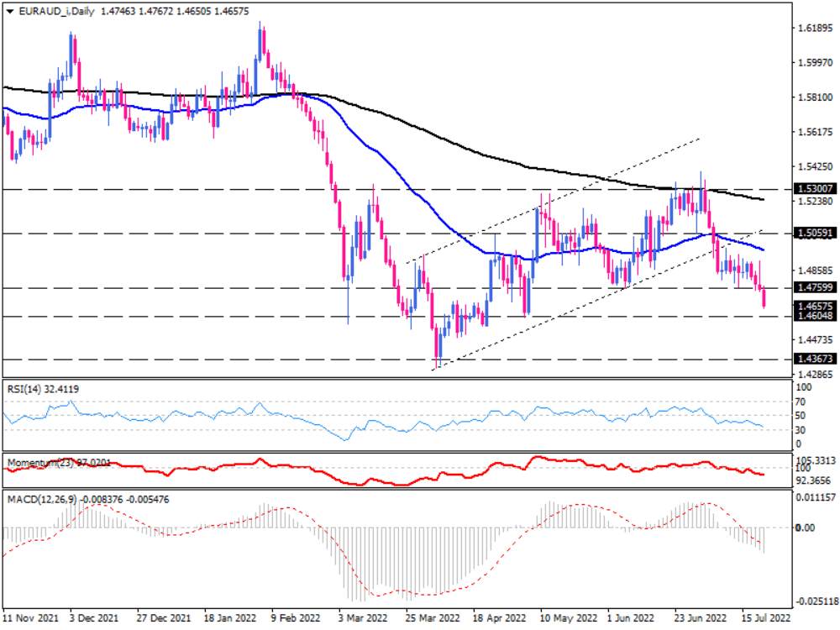Click the red Momentum indicator line

(252, 463)
